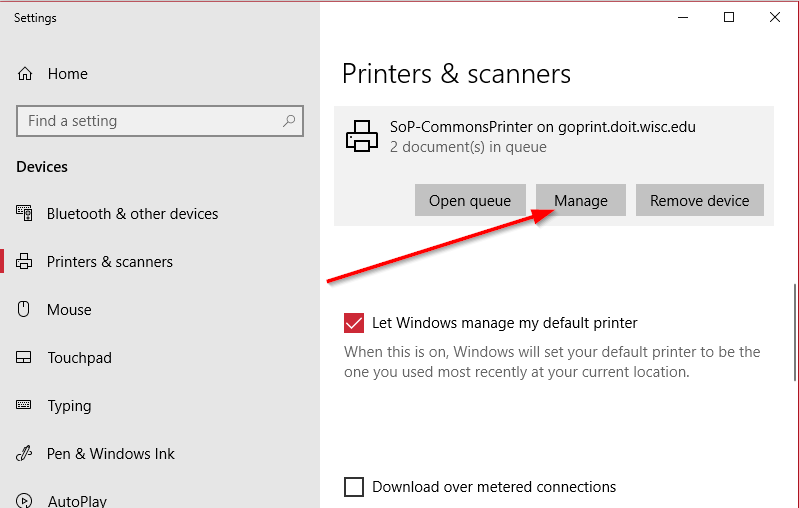The height and width of the screenshot is (508, 799).
Task: Open the Mouse settings page
Action: (69, 309)
